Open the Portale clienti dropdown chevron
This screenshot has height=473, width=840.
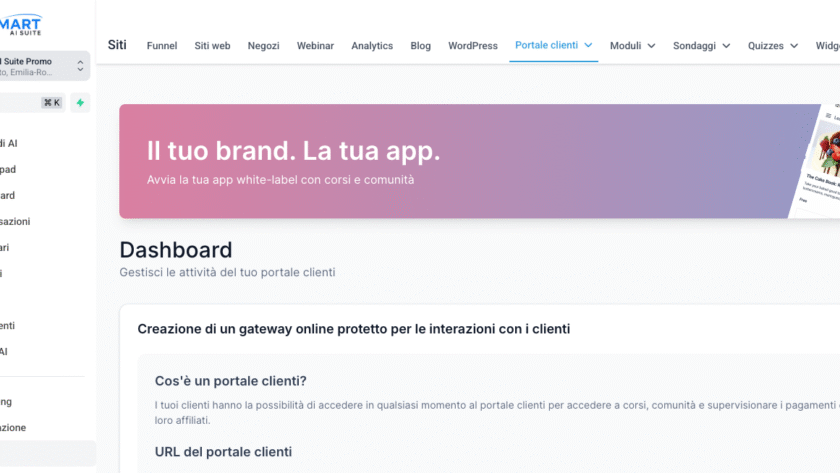[x=589, y=45]
